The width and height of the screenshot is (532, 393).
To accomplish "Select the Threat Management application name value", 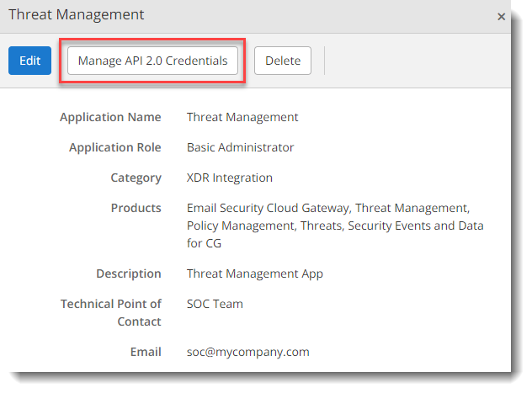I will [x=242, y=117].
